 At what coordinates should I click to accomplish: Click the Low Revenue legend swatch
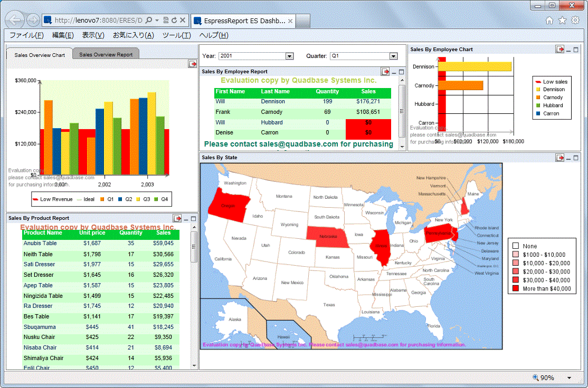click(35, 199)
